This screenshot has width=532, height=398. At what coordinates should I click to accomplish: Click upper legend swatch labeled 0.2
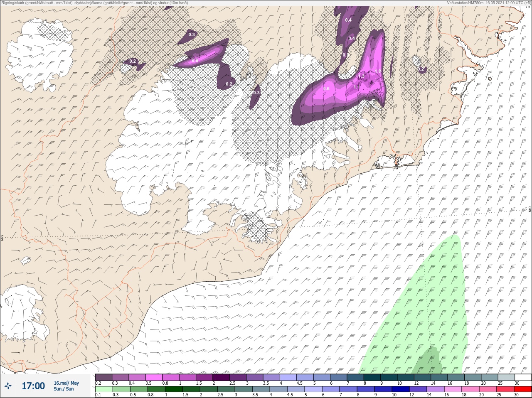coord(103,377)
